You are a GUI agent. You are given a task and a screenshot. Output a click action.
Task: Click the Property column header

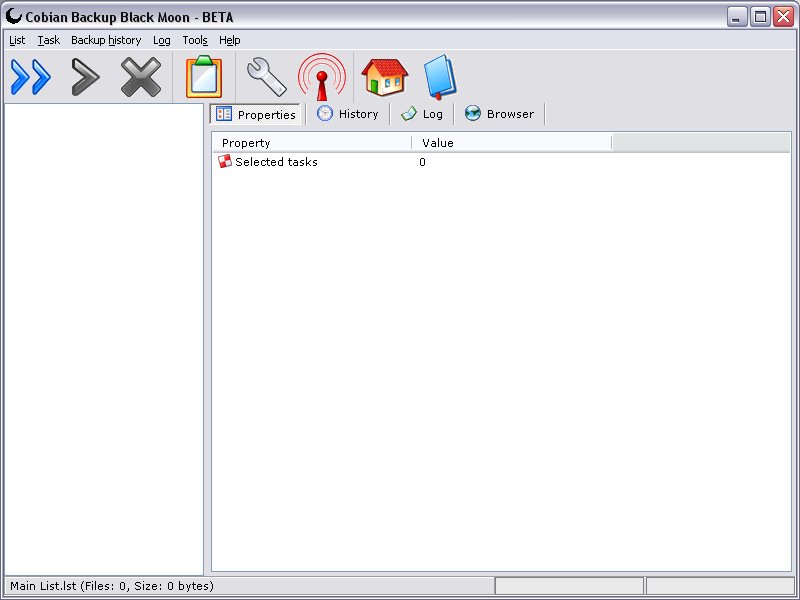coord(312,143)
